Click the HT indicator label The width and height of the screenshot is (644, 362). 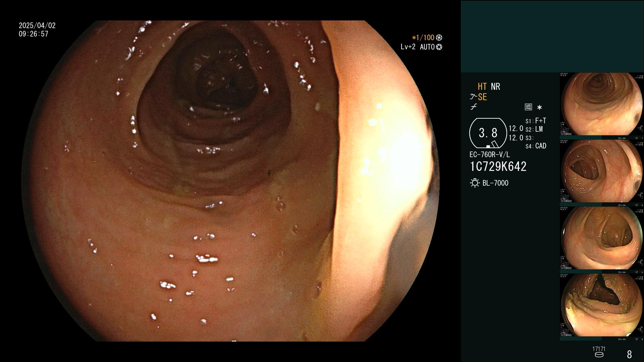click(x=482, y=86)
